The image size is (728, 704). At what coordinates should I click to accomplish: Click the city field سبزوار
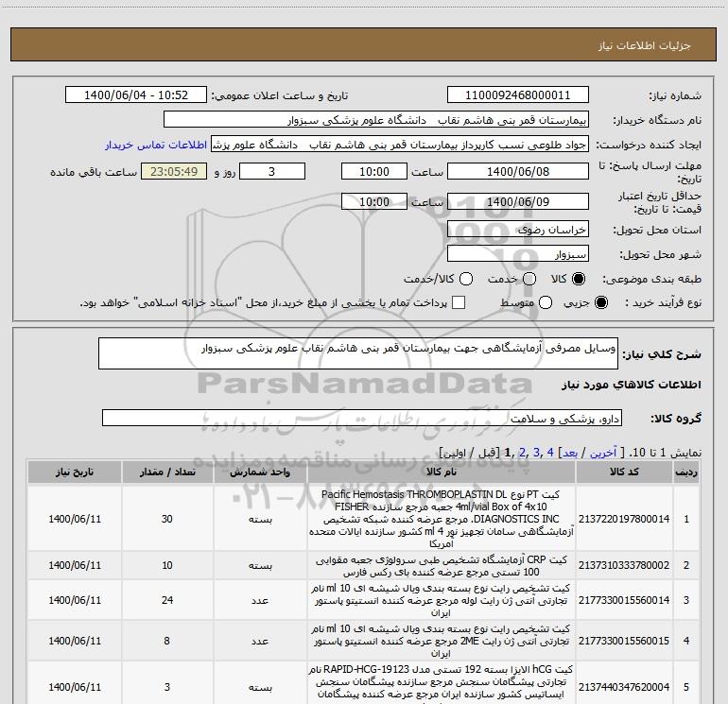518,253
